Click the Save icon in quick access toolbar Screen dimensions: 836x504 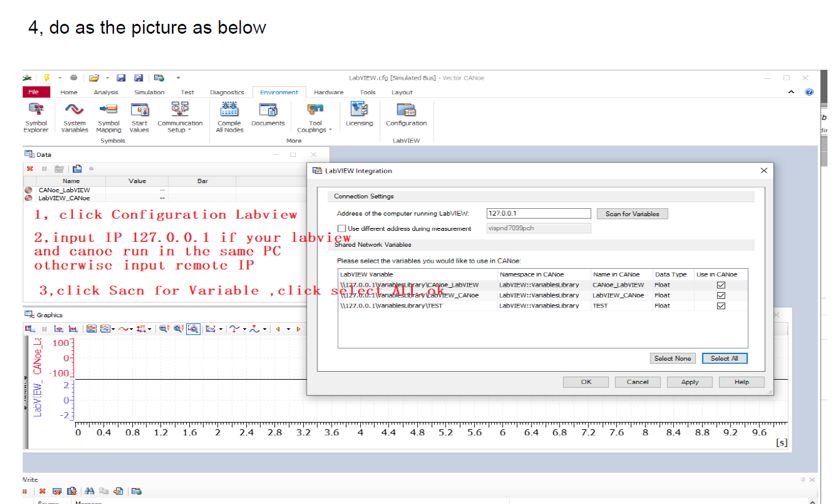[121, 78]
